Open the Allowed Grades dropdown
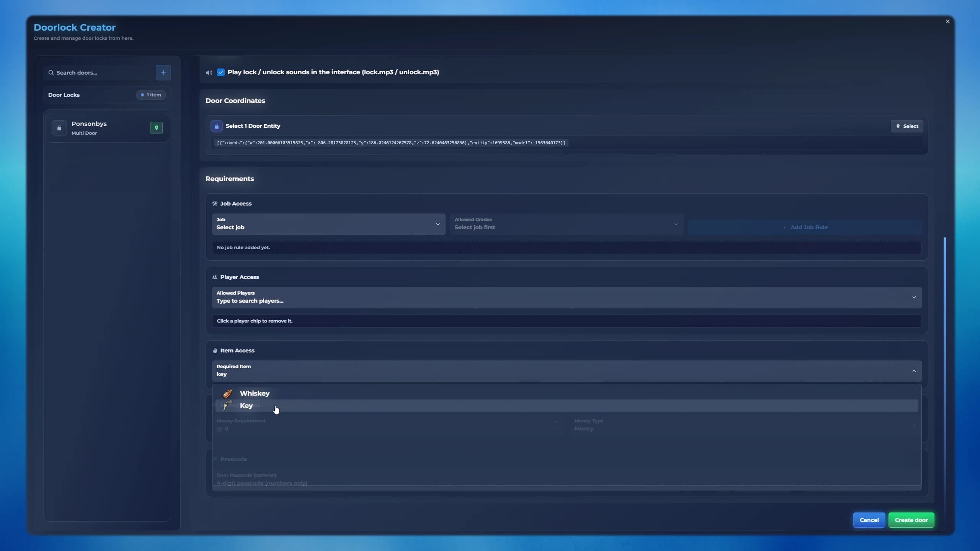Screen dimensions: 980x551 pyautogui.click(x=567, y=224)
